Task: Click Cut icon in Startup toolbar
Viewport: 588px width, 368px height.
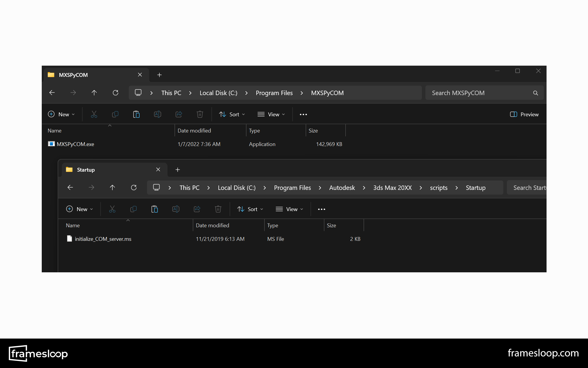Action: 112,209
